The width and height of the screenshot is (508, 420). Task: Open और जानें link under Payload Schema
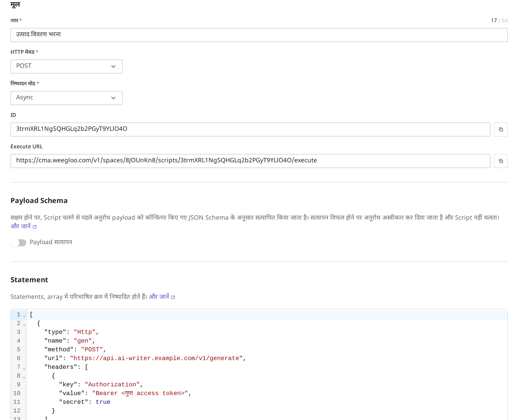coord(21,226)
